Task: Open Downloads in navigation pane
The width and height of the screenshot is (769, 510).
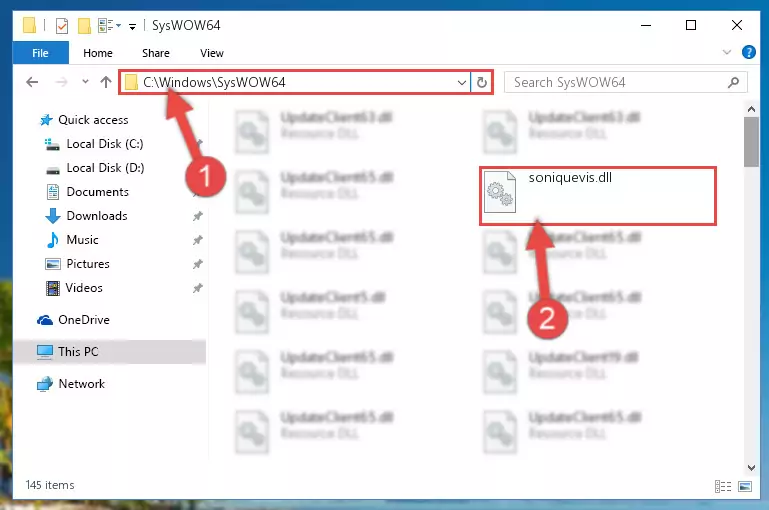Action: 97,216
